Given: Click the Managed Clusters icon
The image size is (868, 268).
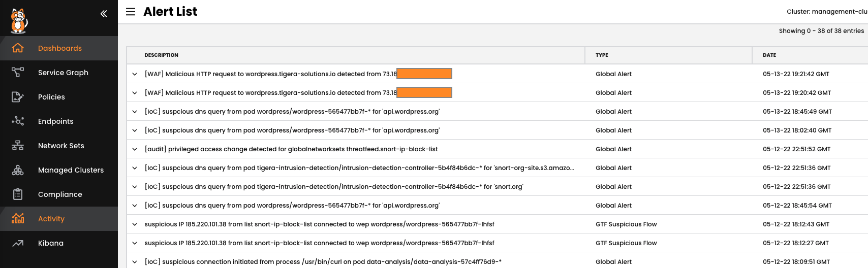Looking at the screenshot, I should point(18,170).
